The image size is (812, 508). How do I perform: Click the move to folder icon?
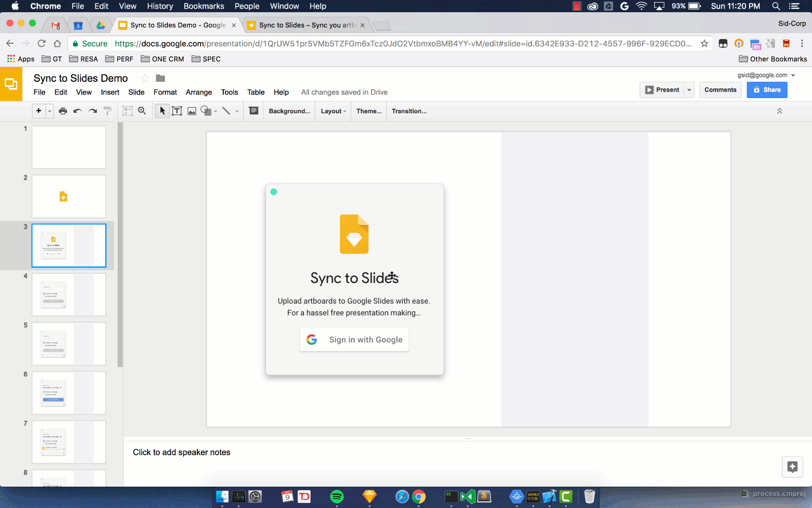coord(160,78)
